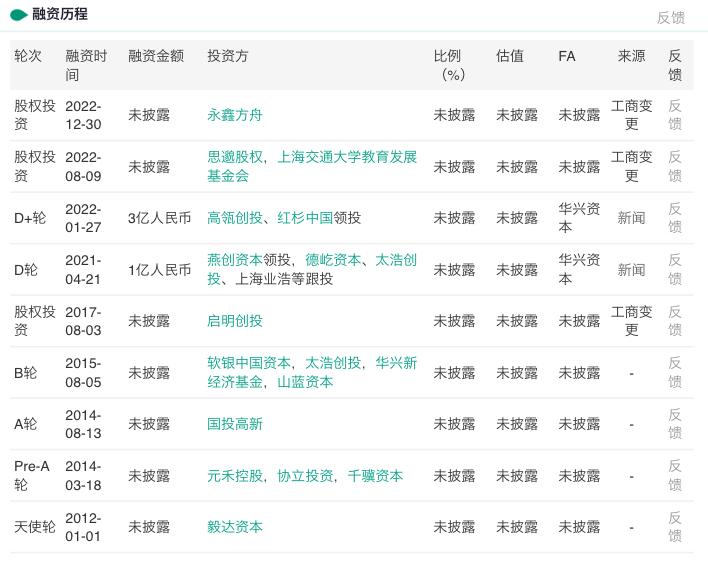Click 反馈 in the A轮 row
This screenshot has height=561, width=708.
click(675, 424)
